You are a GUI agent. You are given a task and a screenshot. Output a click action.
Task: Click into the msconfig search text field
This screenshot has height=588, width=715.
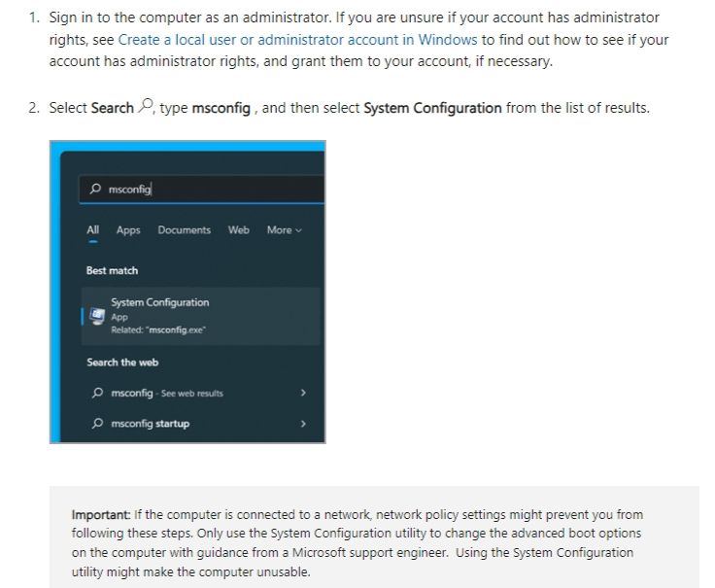point(214,190)
